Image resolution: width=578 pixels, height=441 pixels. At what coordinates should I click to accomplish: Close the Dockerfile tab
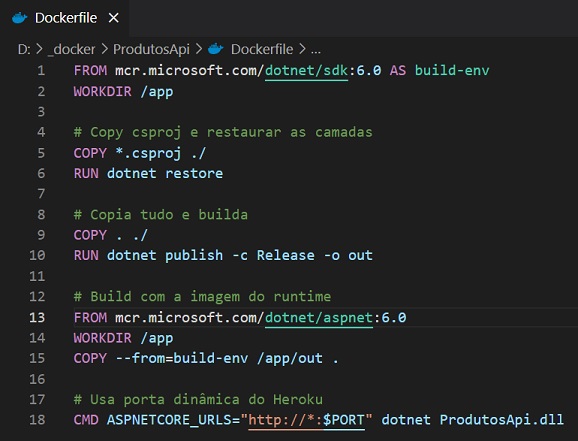pyautogui.click(x=114, y=18)
